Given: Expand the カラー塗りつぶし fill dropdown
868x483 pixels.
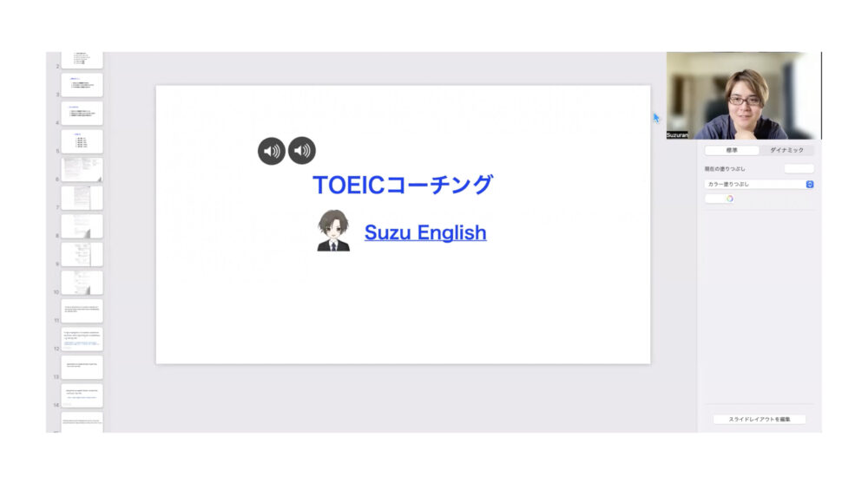Looking at the screenshot, I should point(759,184).
